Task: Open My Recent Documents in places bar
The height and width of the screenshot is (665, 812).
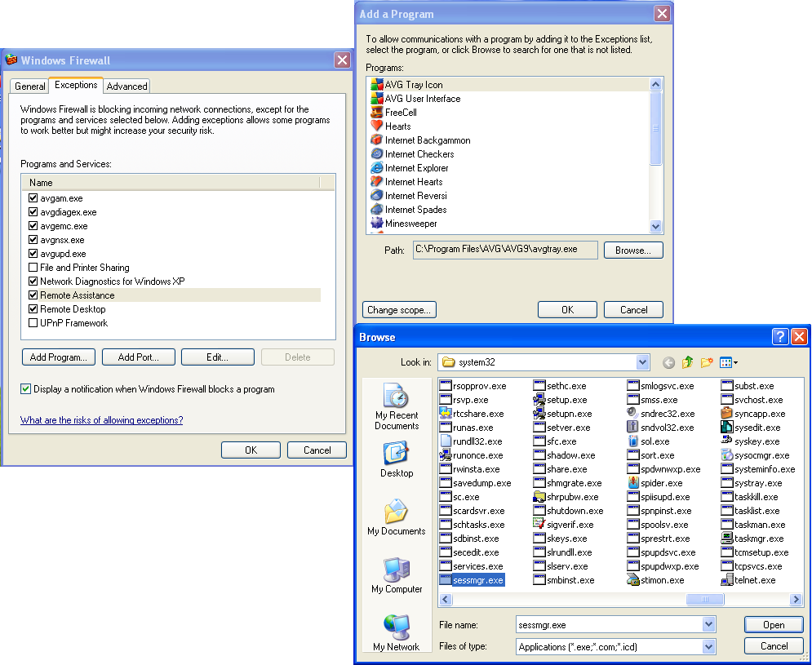Action: (397, 407)
